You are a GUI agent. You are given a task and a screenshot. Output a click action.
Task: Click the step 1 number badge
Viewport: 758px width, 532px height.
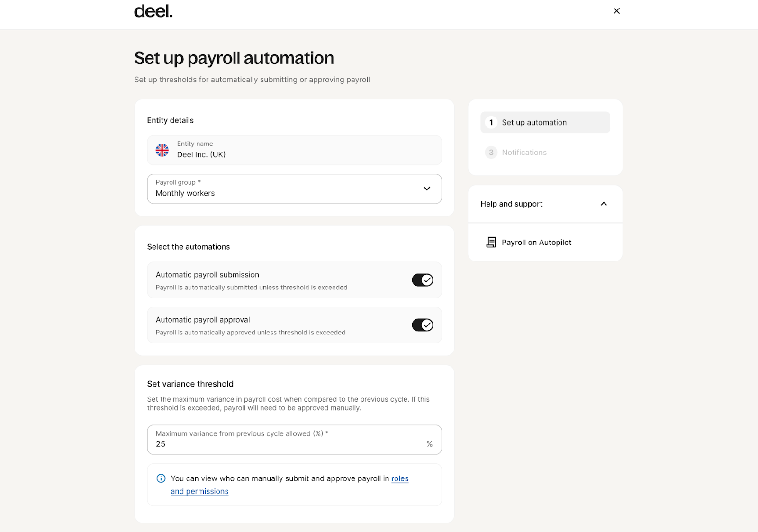[x=491, y=123]
